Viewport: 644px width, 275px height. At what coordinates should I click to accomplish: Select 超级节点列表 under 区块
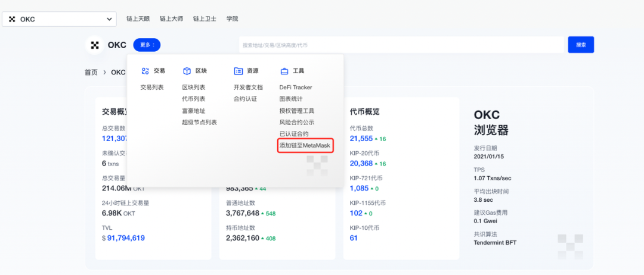(200, 122)
